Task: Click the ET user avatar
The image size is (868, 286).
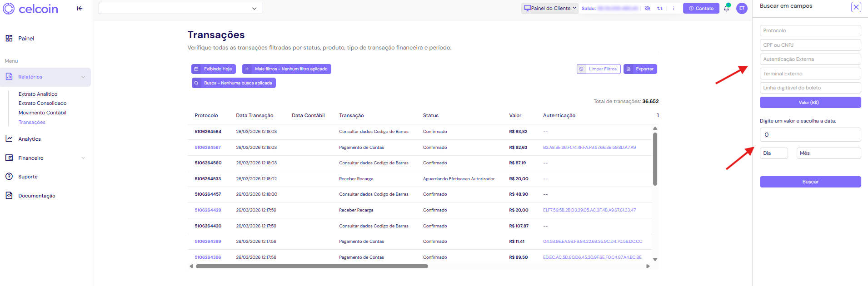Action: pos(742,8)
